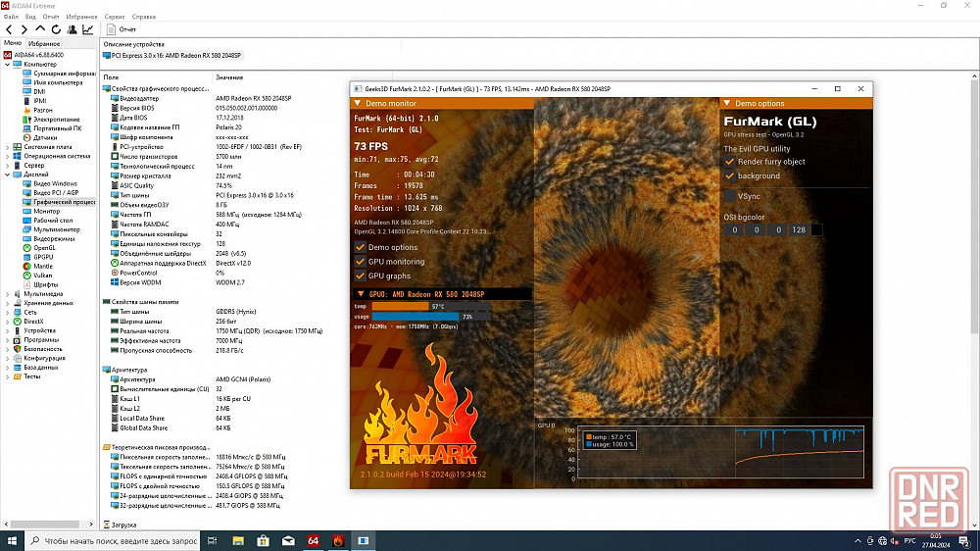Select the Шрифты tree item
980x551 pixels.
pos(45,284)
